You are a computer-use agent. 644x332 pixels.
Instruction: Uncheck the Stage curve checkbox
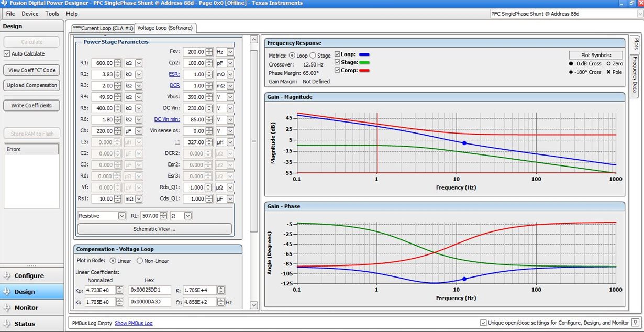337,62
